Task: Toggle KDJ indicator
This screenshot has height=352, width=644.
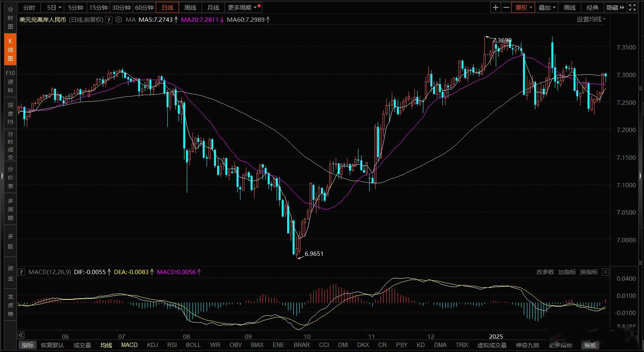Action: (153, 345)
